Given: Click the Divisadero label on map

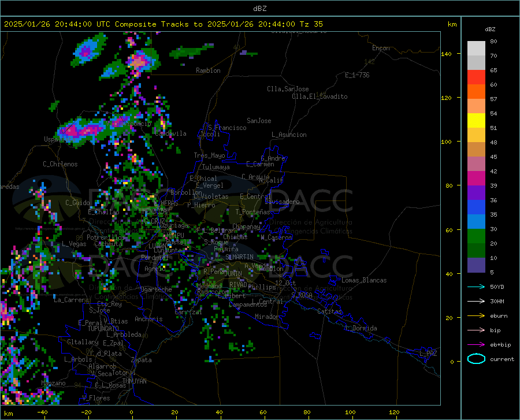Looking at the screenshot, I should pyautogui.click(x=282, y=202).
